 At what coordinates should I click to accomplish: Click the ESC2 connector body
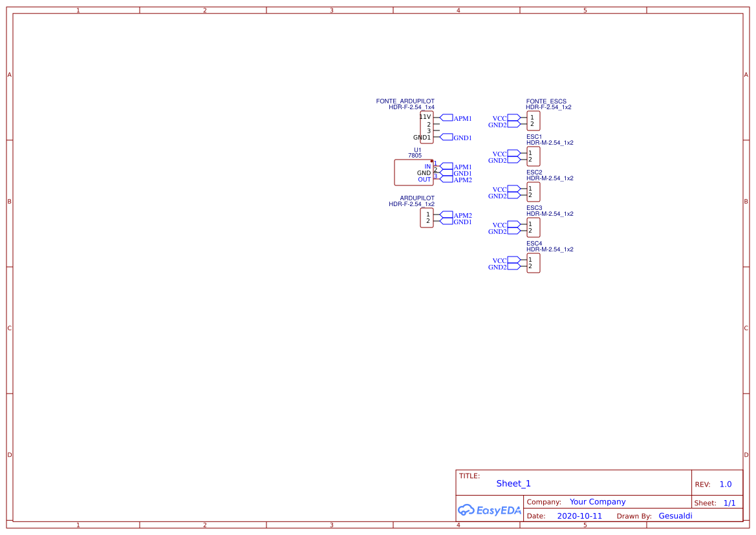coord(533,192)
